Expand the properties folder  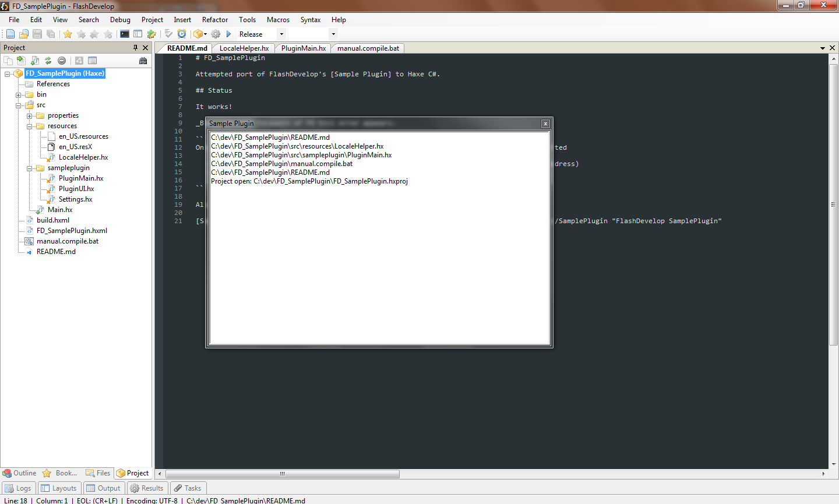(x=29, y=115)
